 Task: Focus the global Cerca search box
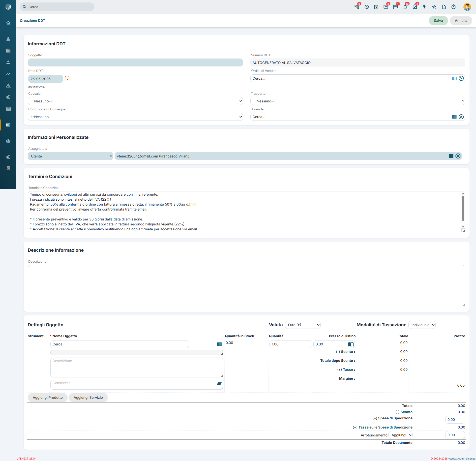pos(57,7)
